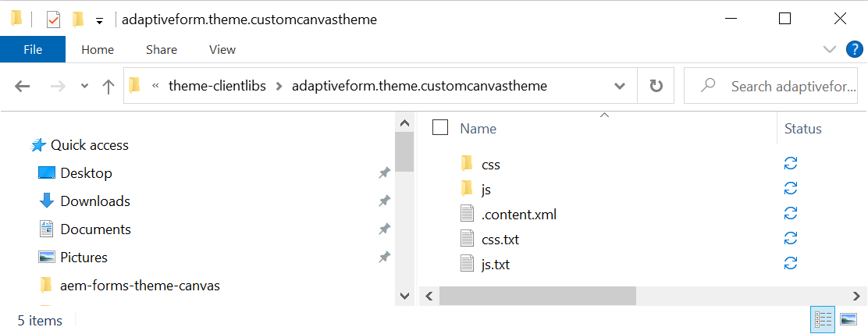Switch to large icons view button
This screenshot has height=334, width=868.
pos(848,318)
